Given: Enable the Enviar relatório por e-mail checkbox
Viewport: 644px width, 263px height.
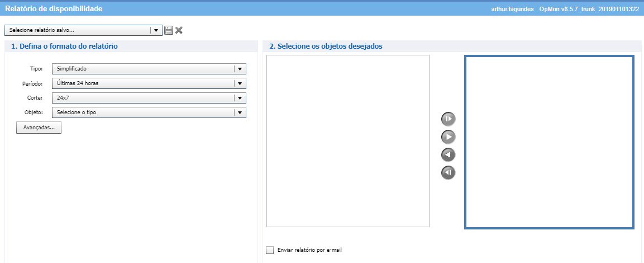Looking at the screenshot, I should tap(270, 250).
